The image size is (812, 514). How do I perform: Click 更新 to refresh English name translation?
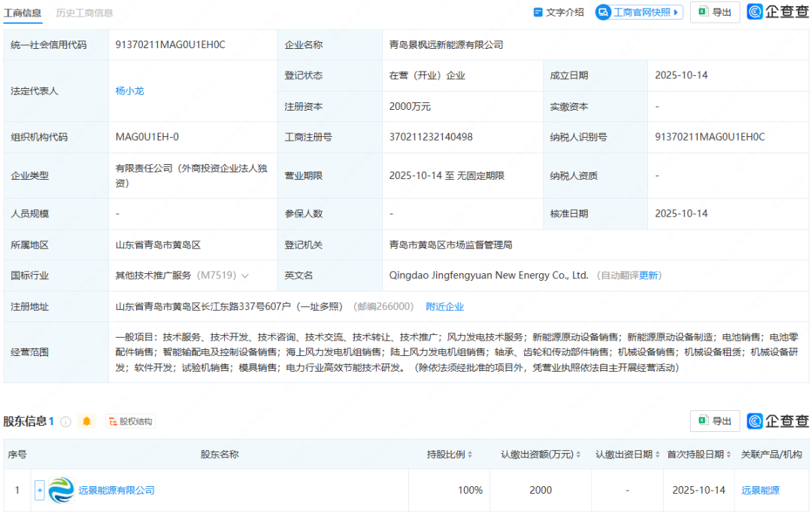coord(648,275)
